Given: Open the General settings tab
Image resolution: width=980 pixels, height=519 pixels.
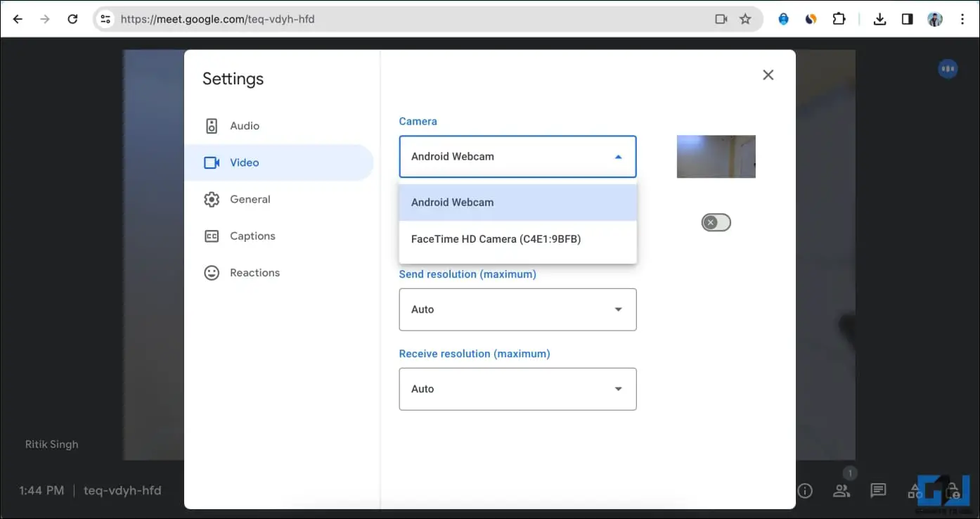Looking at the screenshot, I should tap(278, 199).
